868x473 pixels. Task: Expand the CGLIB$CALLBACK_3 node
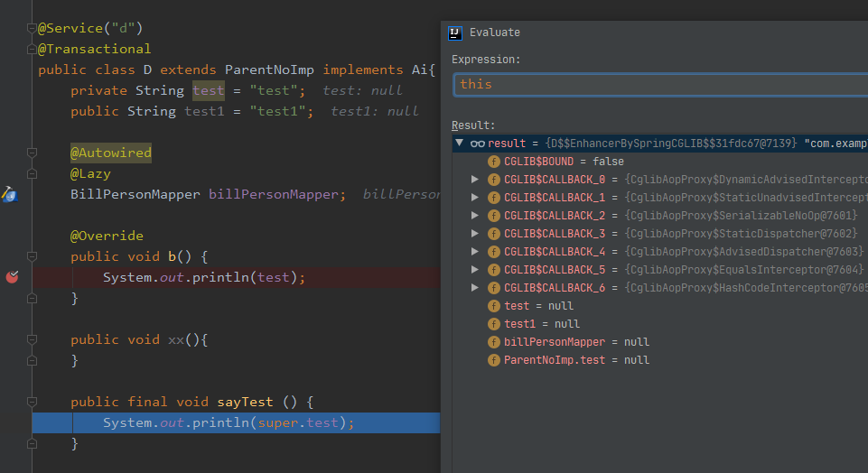pos(476,234)
